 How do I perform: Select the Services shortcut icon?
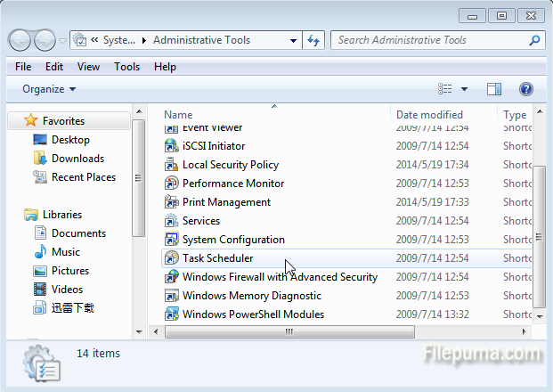click(173, 221)
